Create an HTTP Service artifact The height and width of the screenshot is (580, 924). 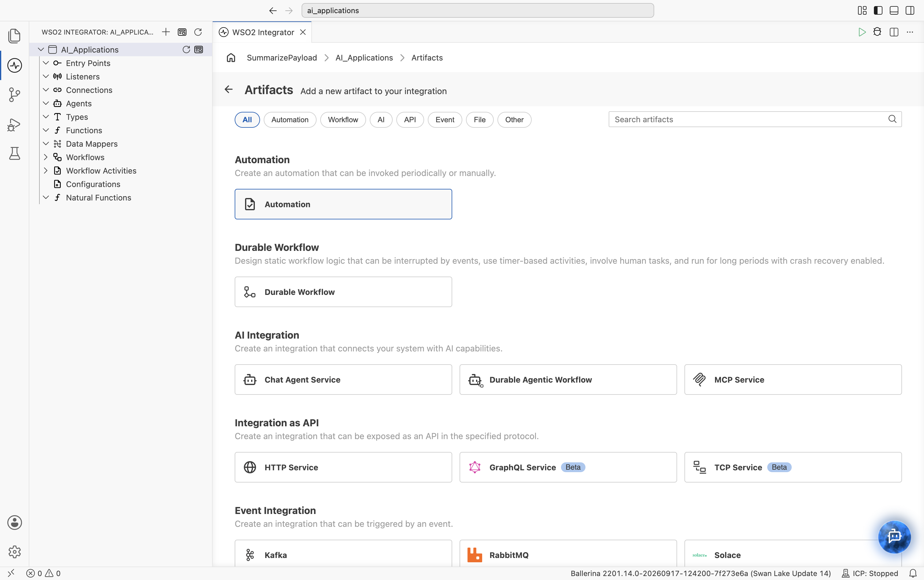(x=343, y=467)
